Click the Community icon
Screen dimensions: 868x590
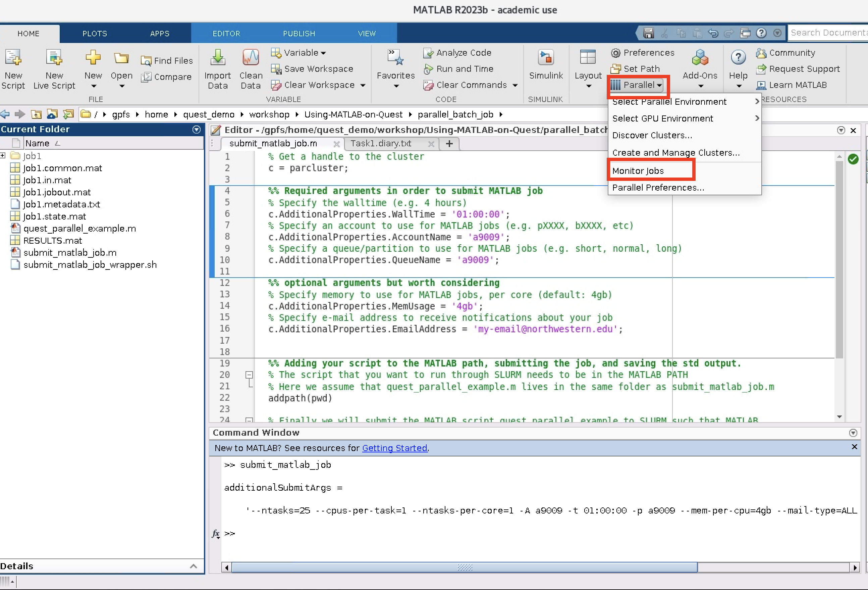(x=786, y=53)
